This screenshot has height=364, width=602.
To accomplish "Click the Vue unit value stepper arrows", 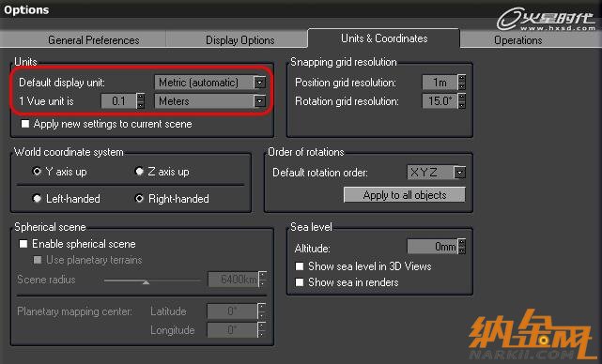I will tap(141, 101).
